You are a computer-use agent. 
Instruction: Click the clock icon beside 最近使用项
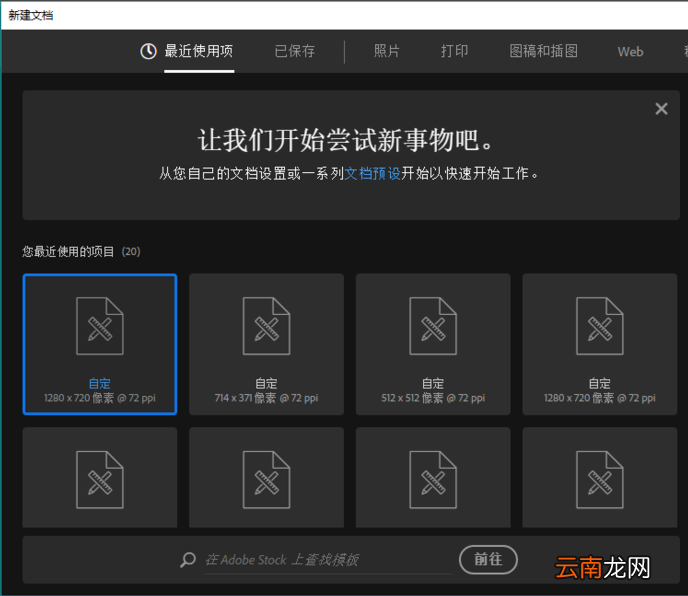(x=148, y=51)
